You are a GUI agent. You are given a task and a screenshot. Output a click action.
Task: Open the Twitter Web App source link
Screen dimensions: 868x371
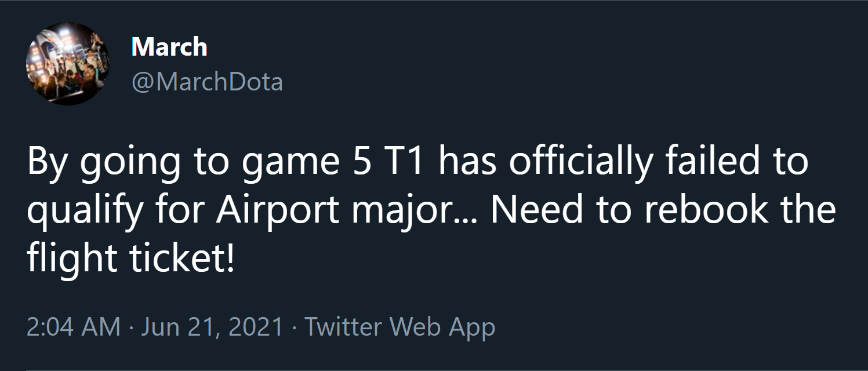coord(400,327)
